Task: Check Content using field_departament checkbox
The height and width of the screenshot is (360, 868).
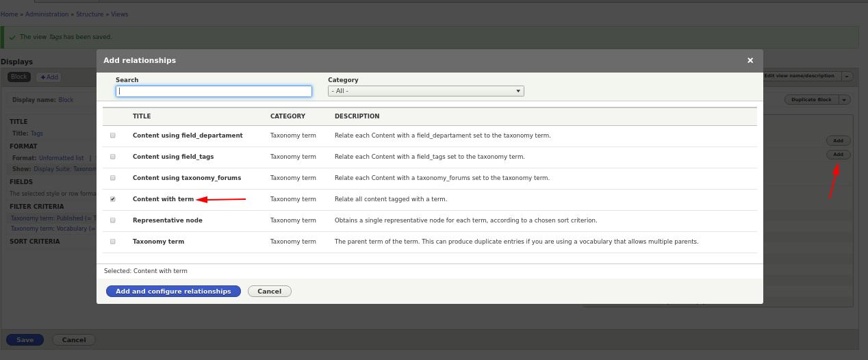Action: [113, 136]
